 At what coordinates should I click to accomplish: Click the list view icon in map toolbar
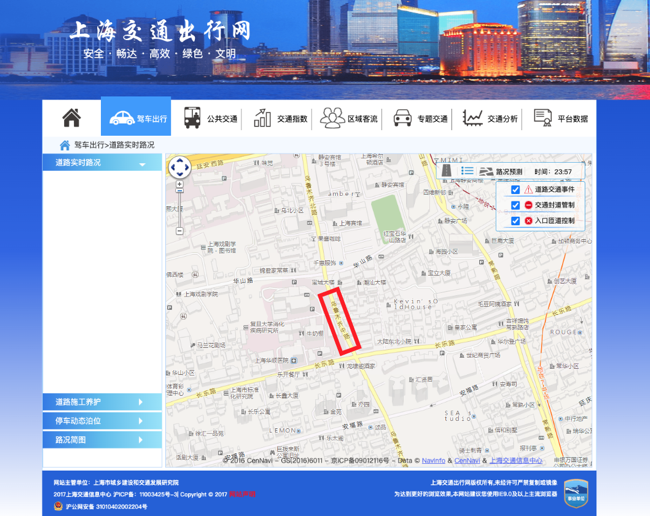click(x=467, y=171)
